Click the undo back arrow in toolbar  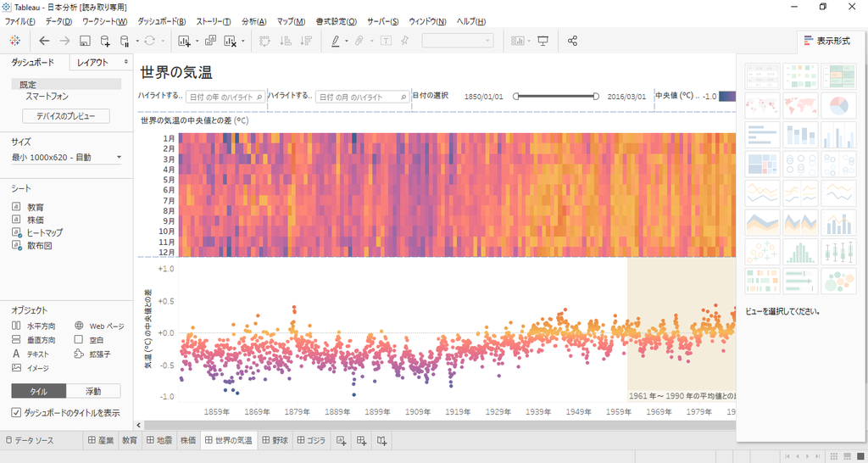point(44,41)
